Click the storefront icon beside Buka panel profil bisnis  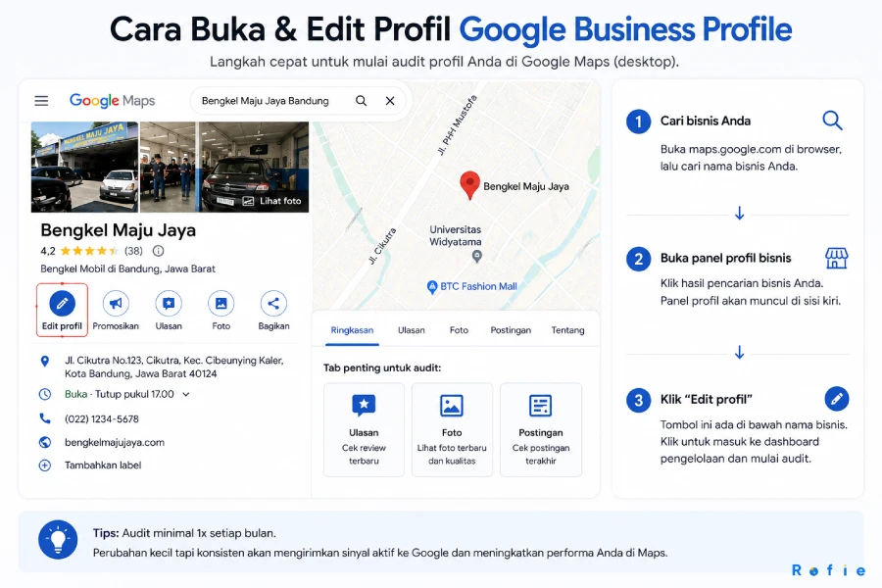(837, 259)
